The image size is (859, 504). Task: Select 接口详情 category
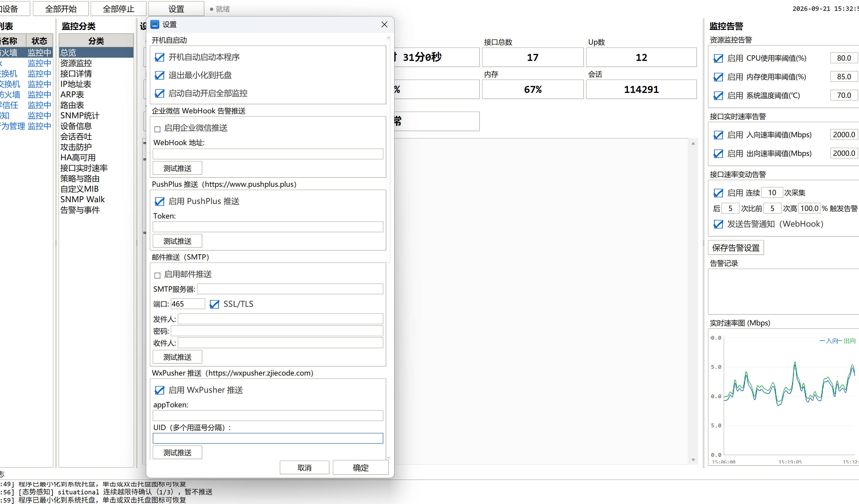96,74
